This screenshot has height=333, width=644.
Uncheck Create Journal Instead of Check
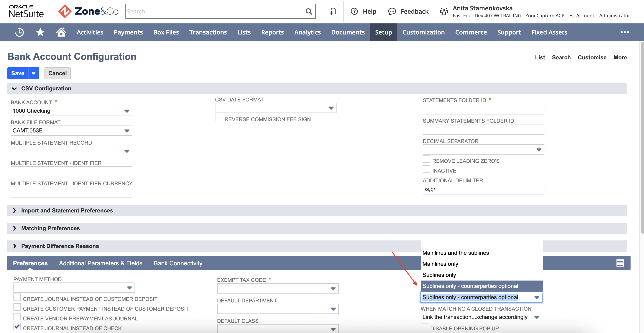tap(17, 327)
